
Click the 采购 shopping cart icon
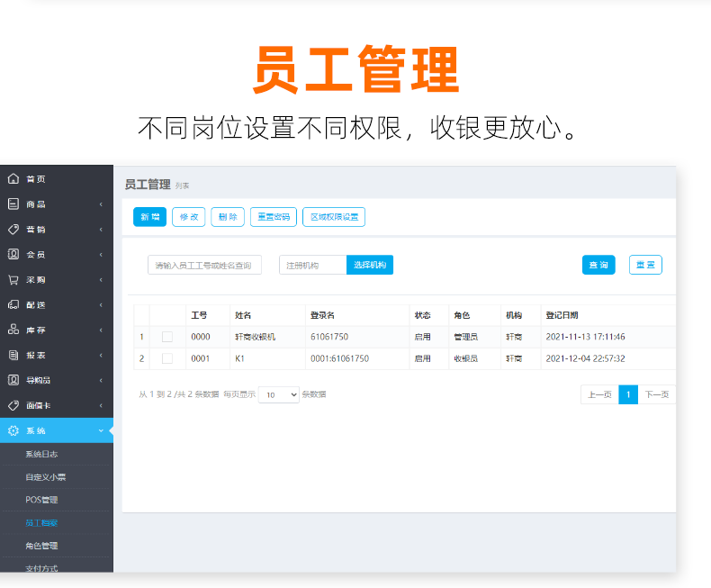13,279
